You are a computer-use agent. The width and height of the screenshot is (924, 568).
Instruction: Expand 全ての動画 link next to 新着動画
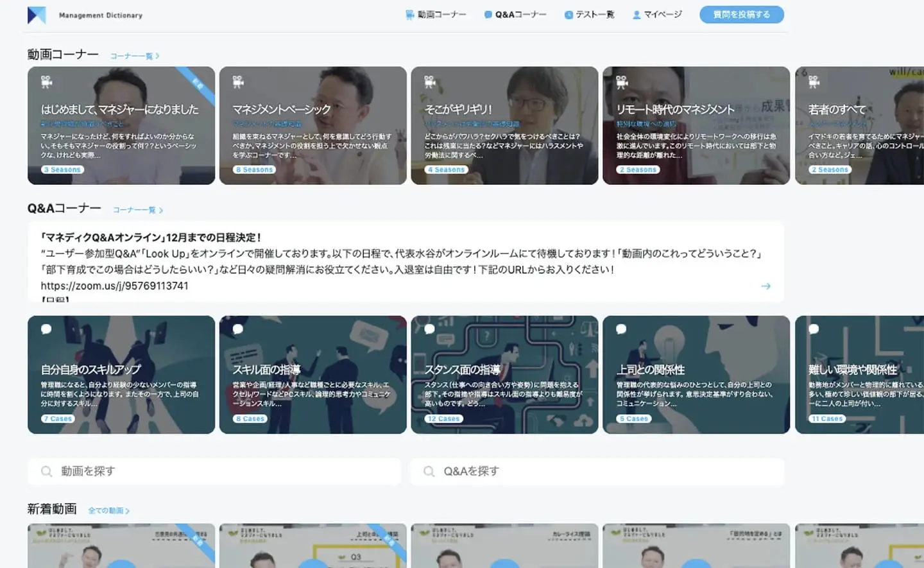tap(108, 511)
